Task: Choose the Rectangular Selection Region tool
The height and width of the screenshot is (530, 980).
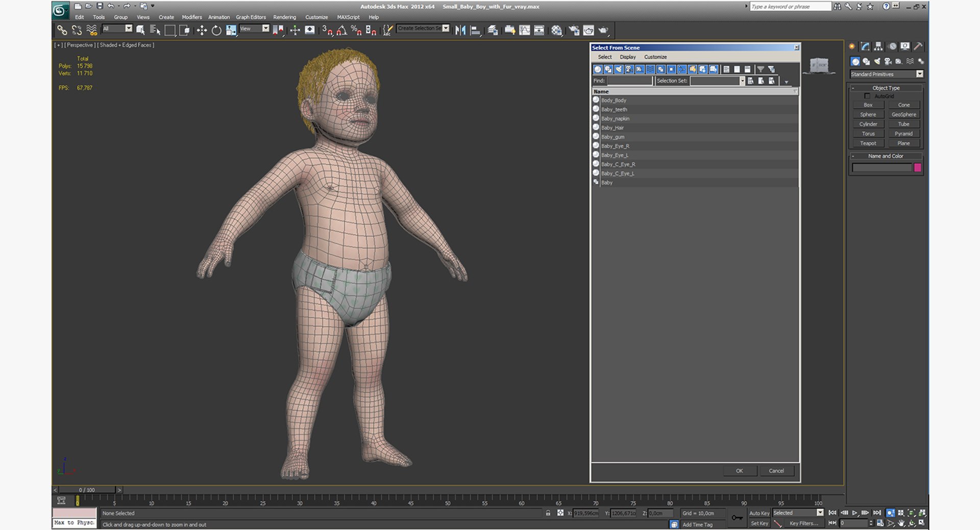Action: pos(169,30)
